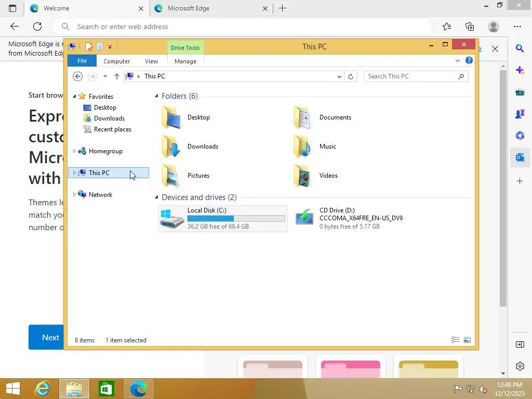The height and width of the screenshot is (399, 532).
Task: Select CD Drive (D:) icon
Action: 304,217
